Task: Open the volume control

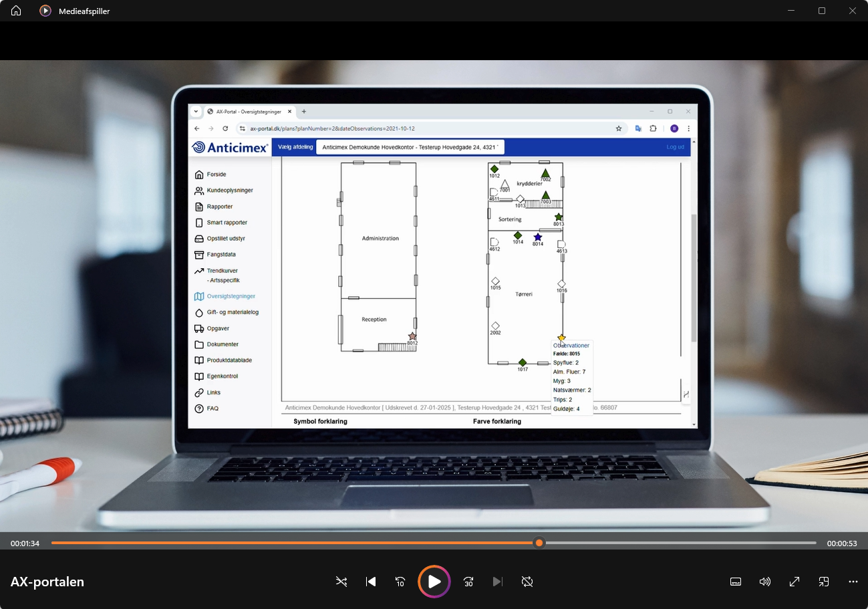Action: tap(765, 582)
